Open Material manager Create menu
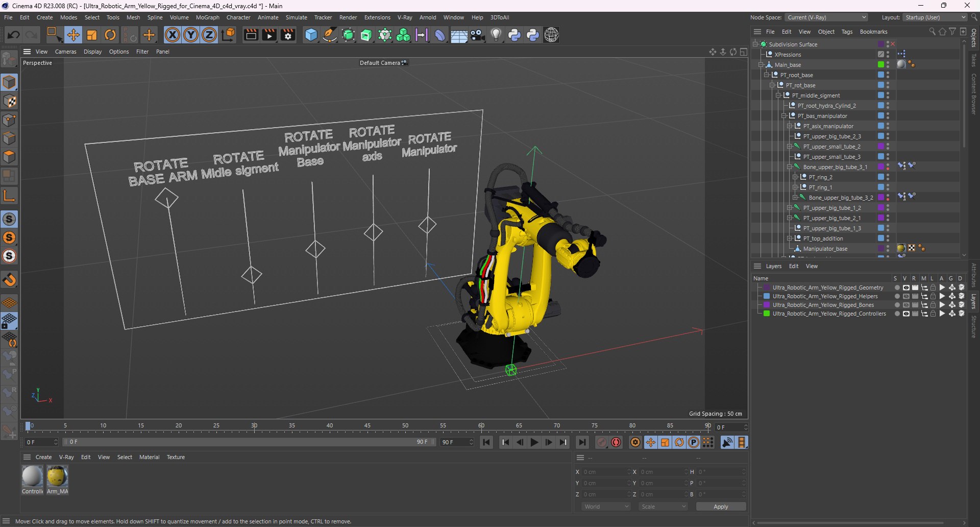980x527 pixels. click(x=43, y=457)
